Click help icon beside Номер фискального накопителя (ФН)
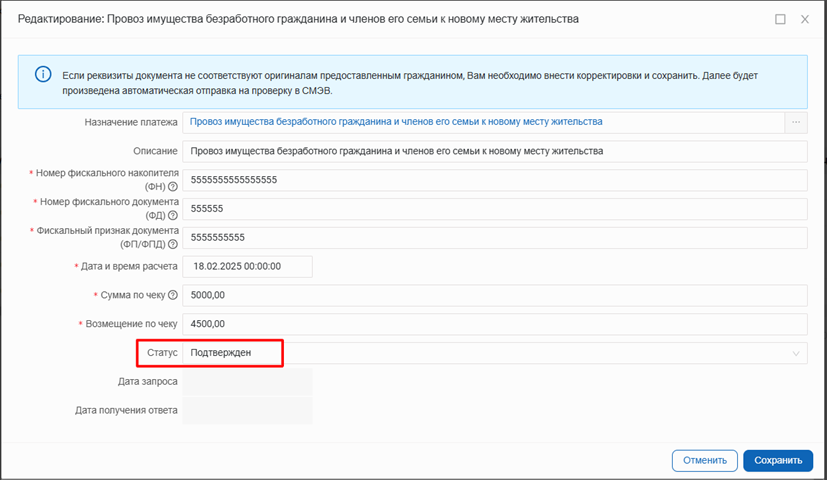This screenshot has width=827, height=480. point(173,186)
